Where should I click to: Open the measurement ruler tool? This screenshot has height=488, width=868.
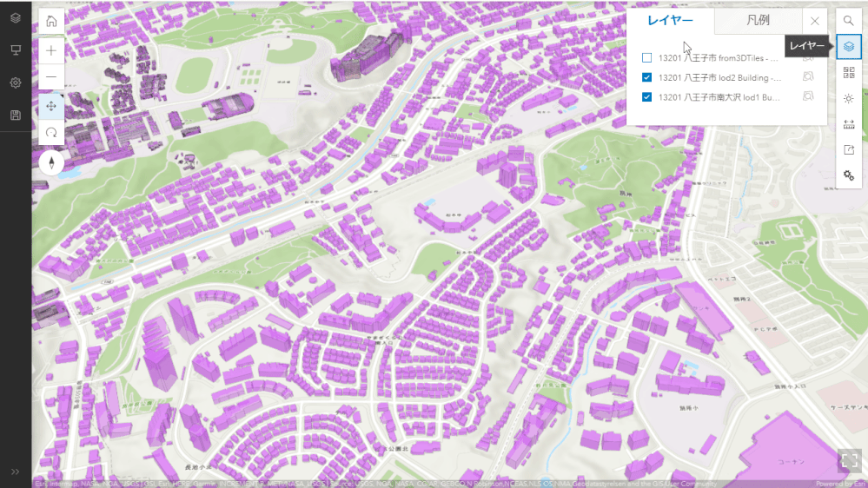coord(849,124)
